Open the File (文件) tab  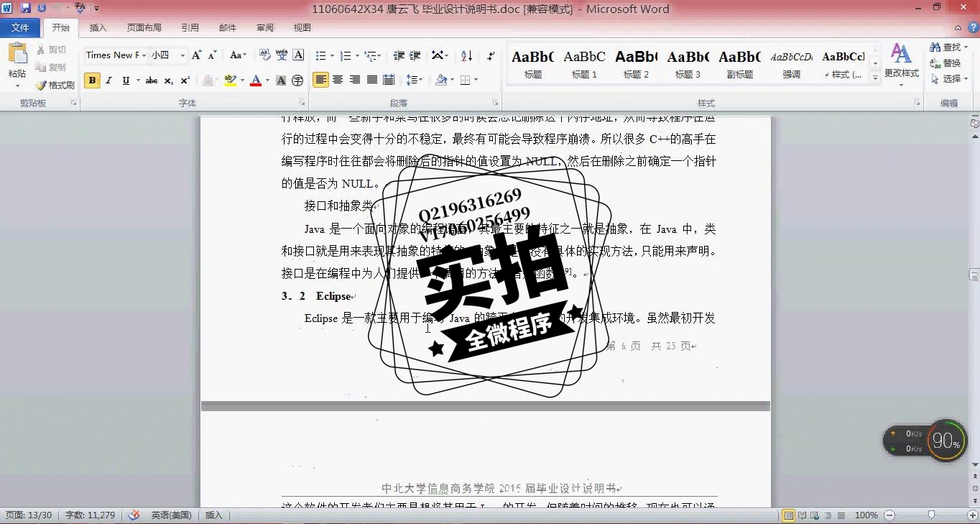(x=20, y=27)
